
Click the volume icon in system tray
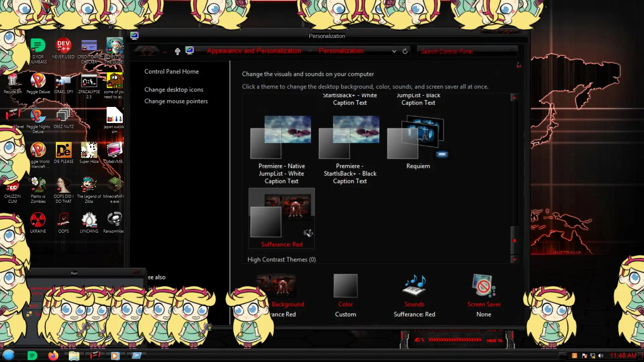600,356
